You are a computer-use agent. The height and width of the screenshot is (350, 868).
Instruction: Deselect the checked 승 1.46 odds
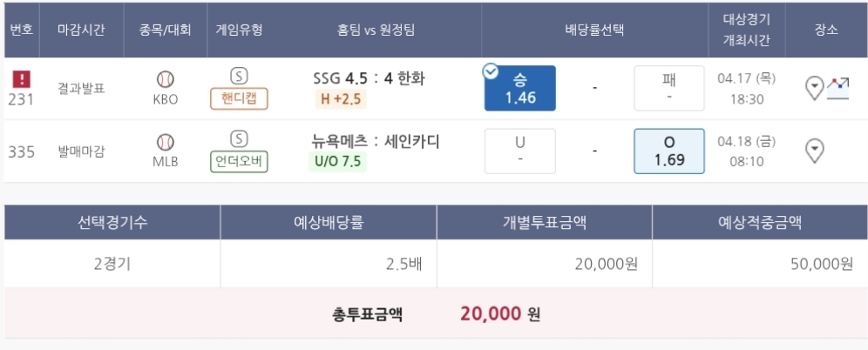pyautogui.click(x=519, y=88)
